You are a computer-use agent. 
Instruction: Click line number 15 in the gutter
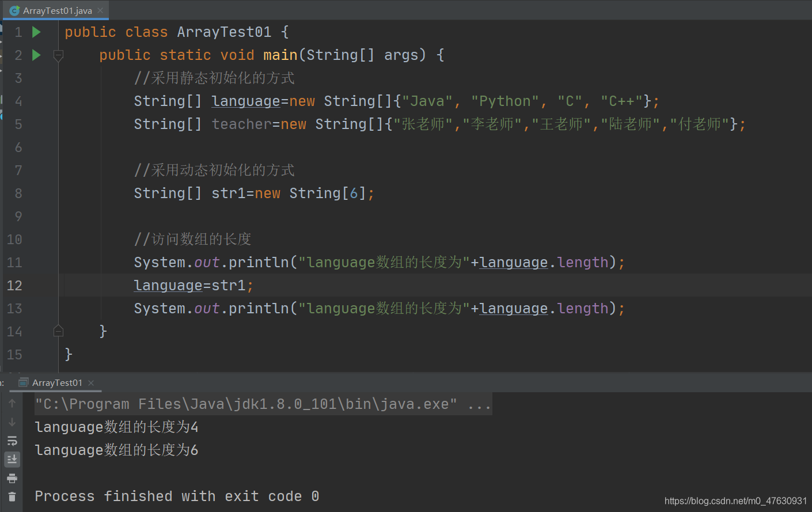(x=14, y=355)
